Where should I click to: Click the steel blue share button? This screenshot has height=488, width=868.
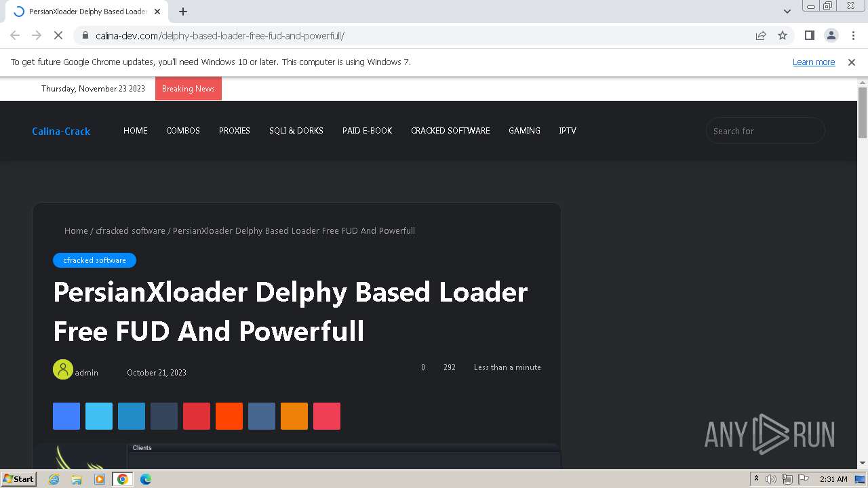pos(262,416)
